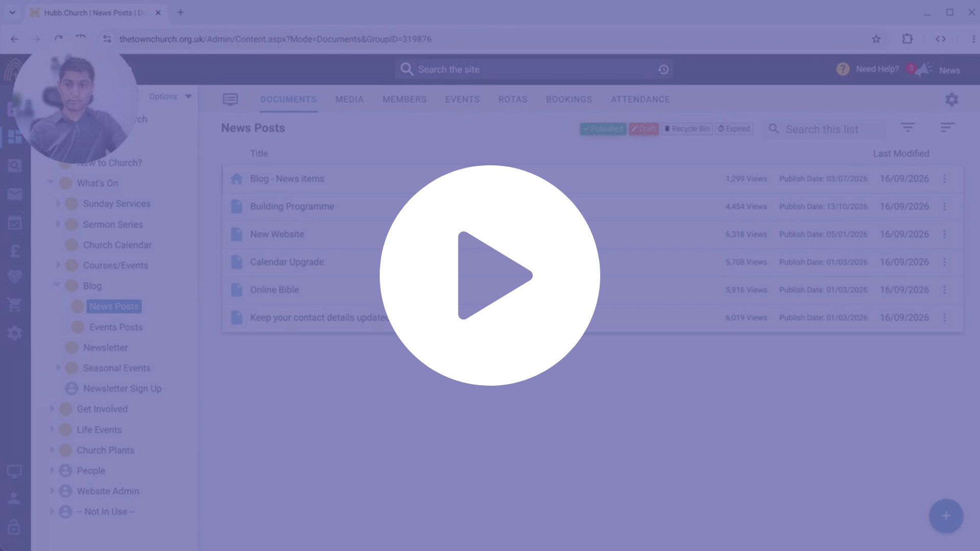
Task: Open the New Website document
Action: tap(277, 234)
